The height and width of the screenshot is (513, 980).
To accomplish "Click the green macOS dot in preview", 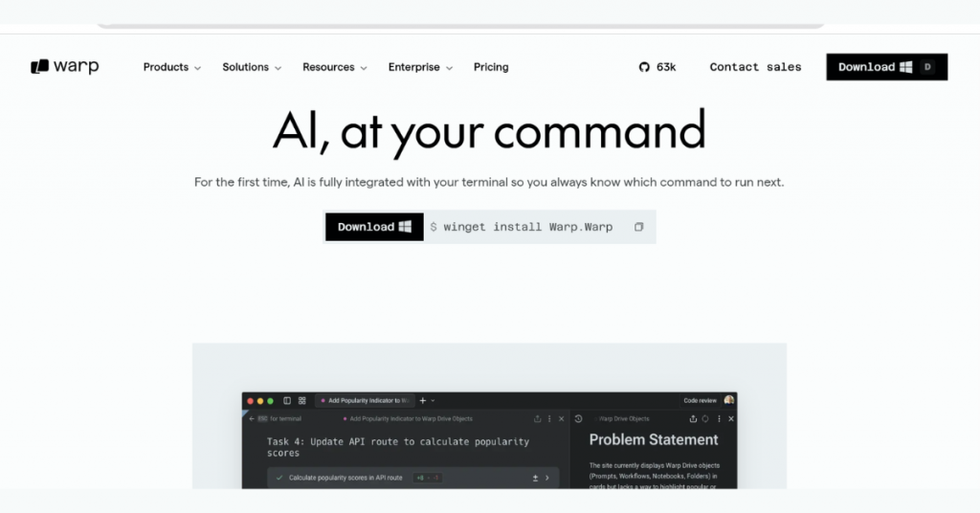I will 270,401.
